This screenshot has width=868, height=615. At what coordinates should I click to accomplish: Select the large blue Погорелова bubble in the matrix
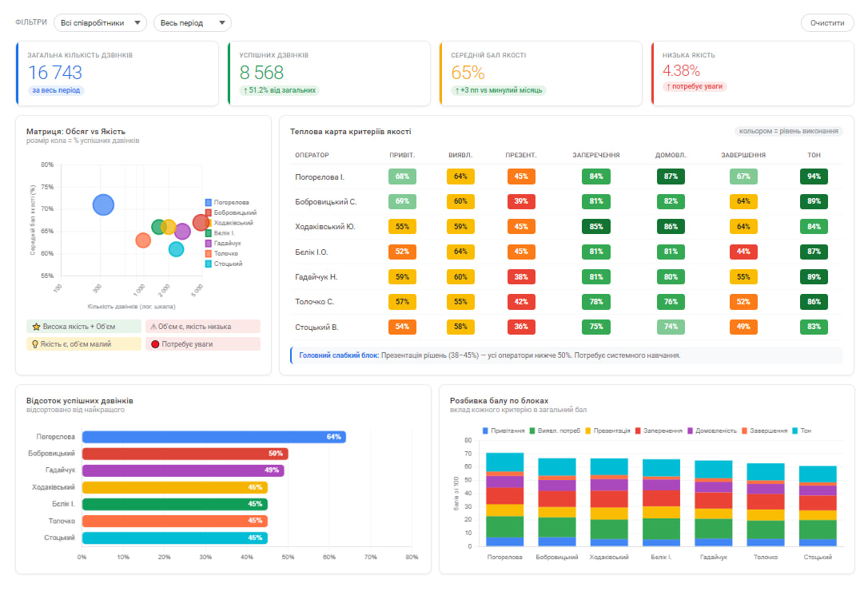coord(104,204)
